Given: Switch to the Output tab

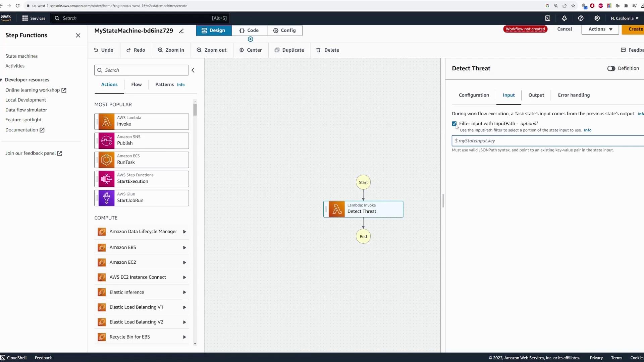Looking at the screenshot, I should click(536, 95).
